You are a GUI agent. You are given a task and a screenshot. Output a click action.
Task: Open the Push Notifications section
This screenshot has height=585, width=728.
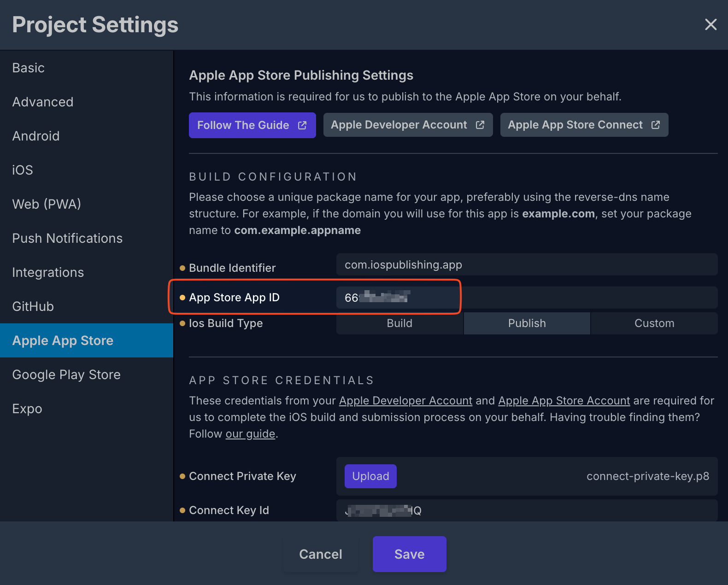pyautogui.click(x=67, y=239)
